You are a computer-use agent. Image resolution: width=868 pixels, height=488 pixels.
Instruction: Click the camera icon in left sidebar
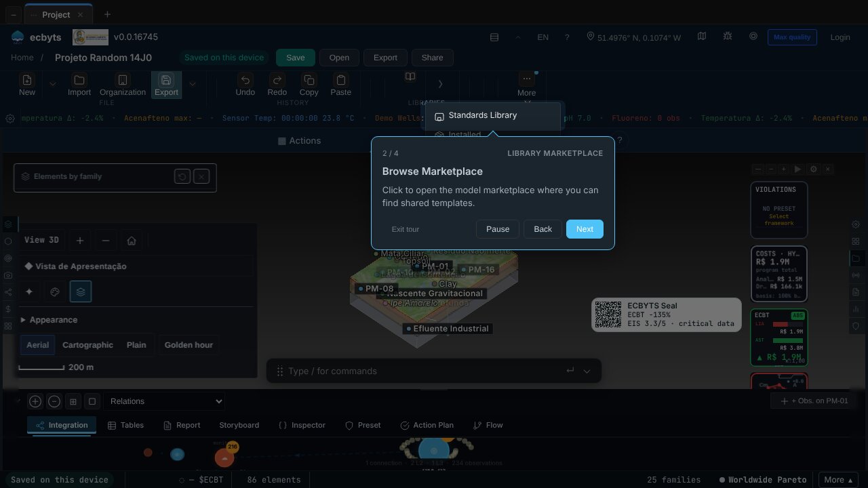point(8,275)
